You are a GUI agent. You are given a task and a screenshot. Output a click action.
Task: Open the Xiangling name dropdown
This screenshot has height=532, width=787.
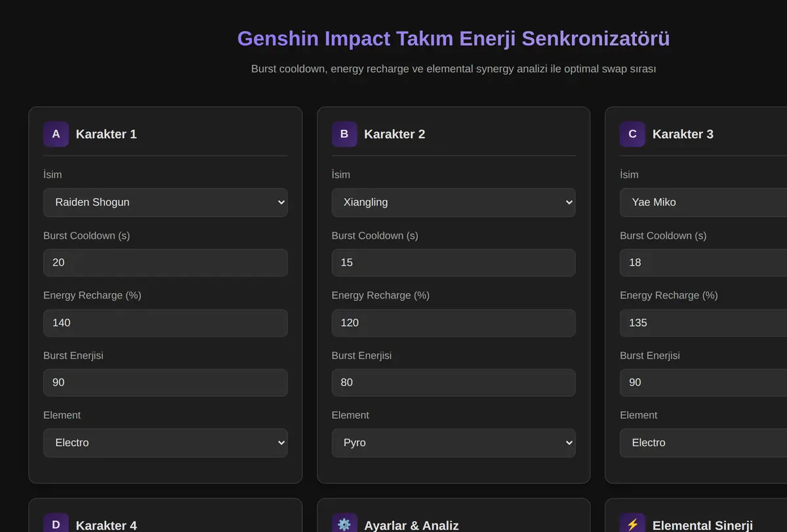(454, 202)
